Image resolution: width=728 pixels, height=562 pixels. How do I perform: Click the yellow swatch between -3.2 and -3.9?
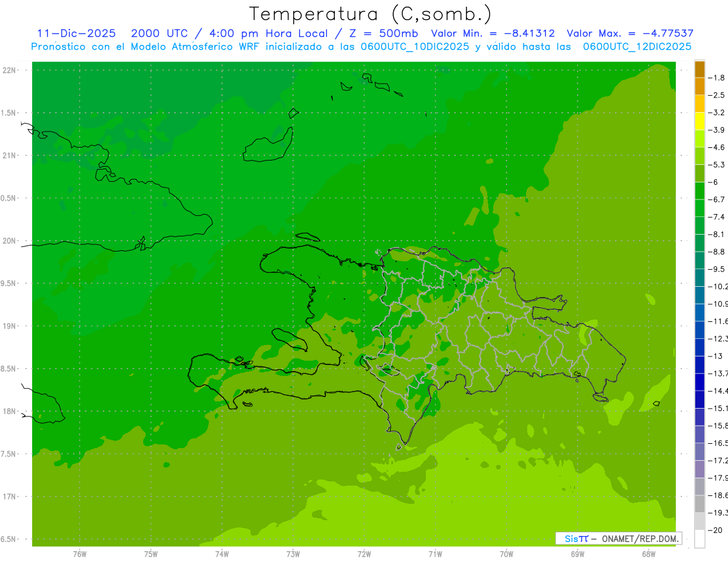point(699,121)
